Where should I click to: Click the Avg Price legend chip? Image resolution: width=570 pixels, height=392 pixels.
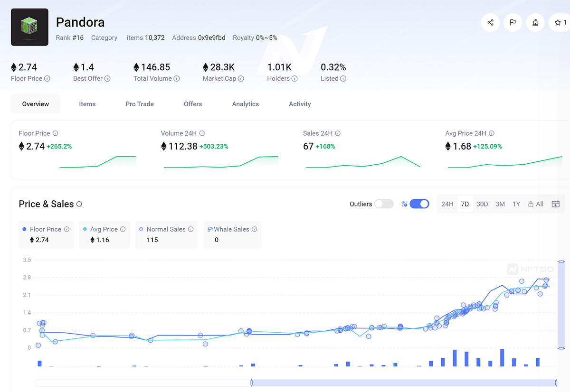coord(104,234)
